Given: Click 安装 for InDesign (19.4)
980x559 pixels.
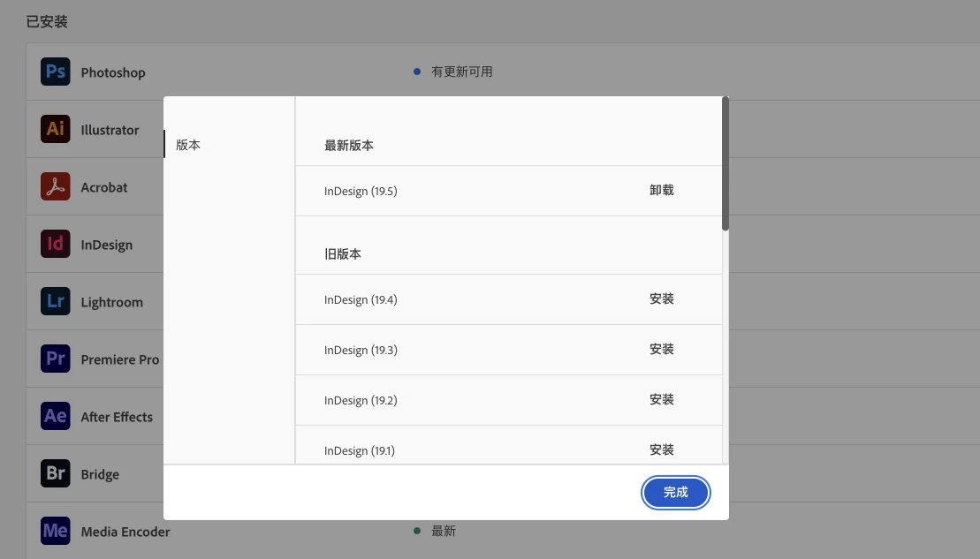Looking at the screenshot, I should point(661,298).
